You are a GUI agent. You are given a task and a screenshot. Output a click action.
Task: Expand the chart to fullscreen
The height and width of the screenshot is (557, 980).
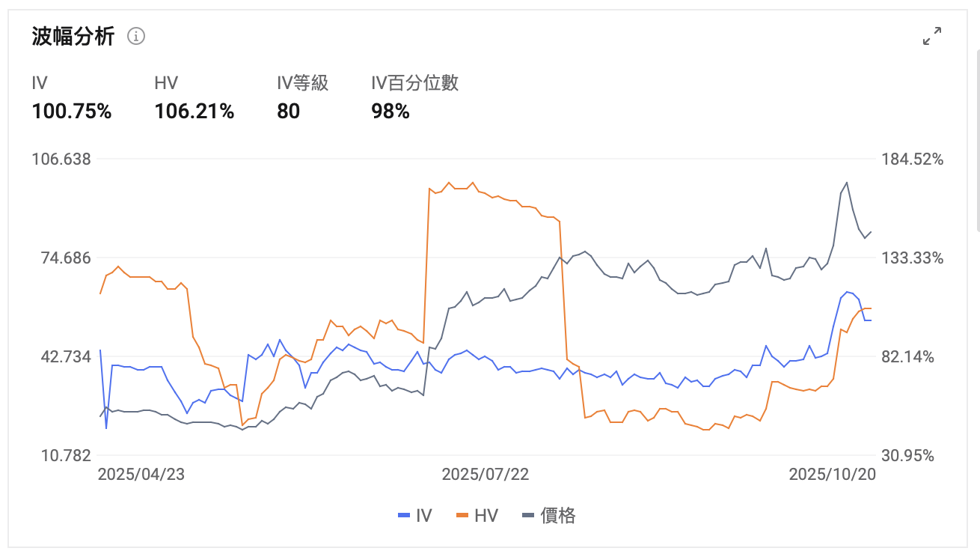pos(932,36)
